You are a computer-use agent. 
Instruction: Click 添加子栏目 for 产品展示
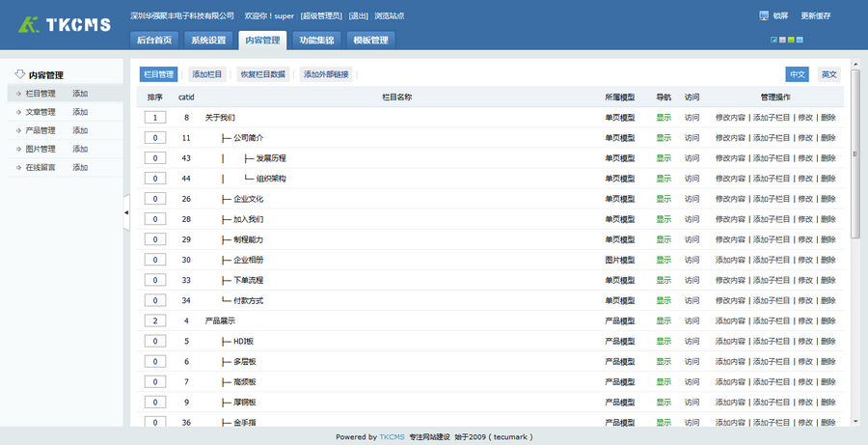pyautogui.click(x=772, y=320)
